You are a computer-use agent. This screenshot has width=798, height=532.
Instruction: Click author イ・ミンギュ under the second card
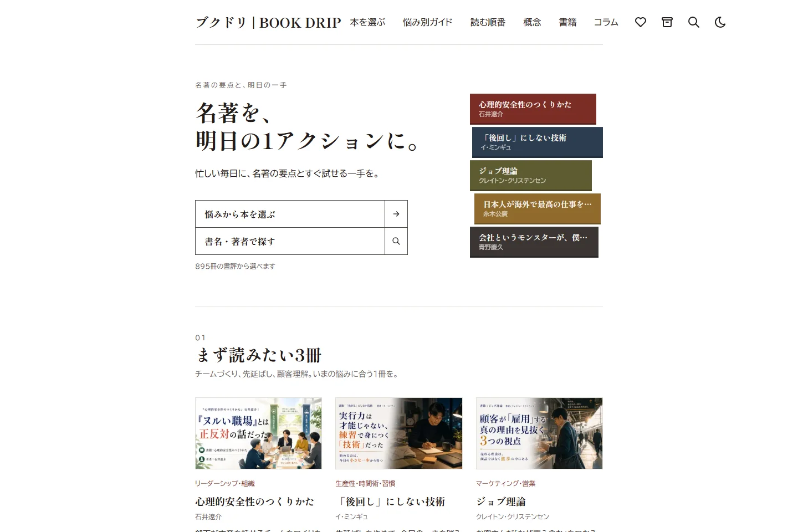click(351, 516)
